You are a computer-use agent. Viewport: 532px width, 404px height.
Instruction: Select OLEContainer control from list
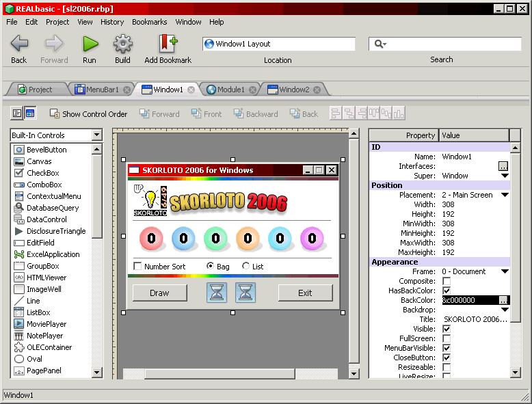click(49, 347)
